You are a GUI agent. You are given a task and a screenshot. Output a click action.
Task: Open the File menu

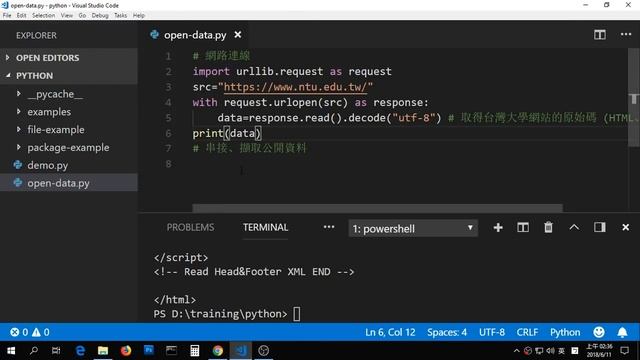tap(7, 15)
